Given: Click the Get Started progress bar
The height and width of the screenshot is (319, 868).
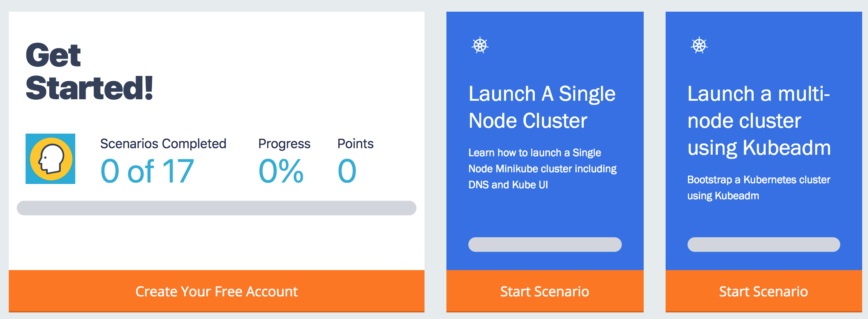Looking at the screenshot, I should click(x=217, y=208).
